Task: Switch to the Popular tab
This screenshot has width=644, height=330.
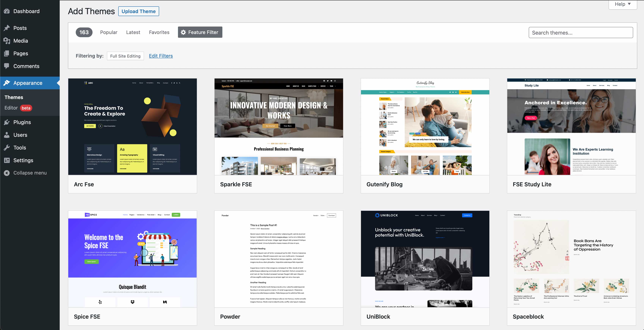Action: pos(109,32)
